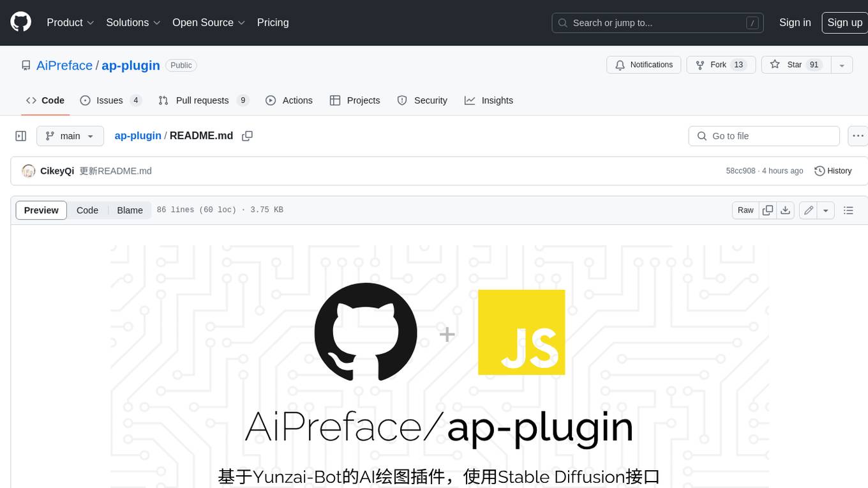Edit the file with pencil icon

809,210
